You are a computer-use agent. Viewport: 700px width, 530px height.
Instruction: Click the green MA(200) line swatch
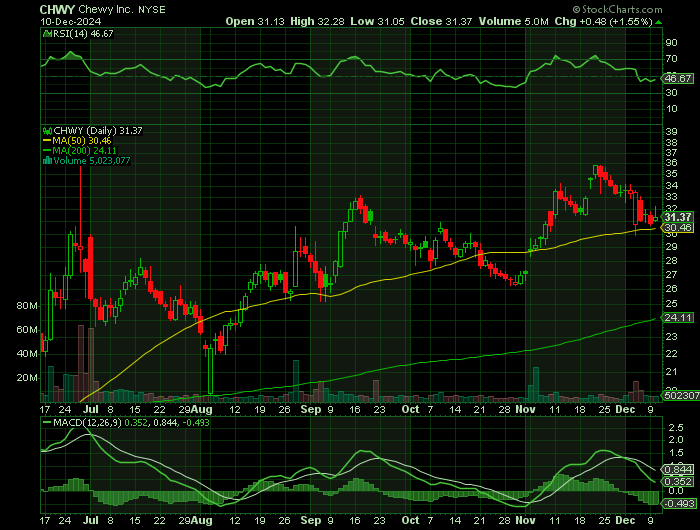[47, 150]
